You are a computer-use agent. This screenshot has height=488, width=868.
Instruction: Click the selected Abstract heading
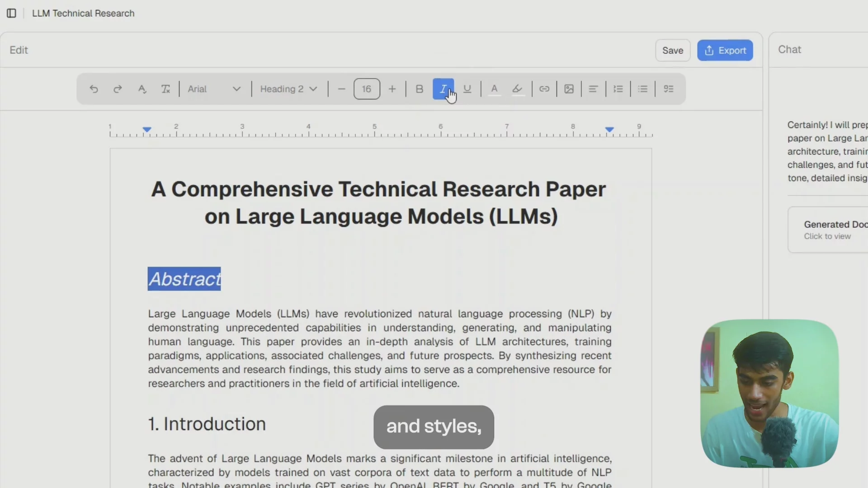(184, 279)
